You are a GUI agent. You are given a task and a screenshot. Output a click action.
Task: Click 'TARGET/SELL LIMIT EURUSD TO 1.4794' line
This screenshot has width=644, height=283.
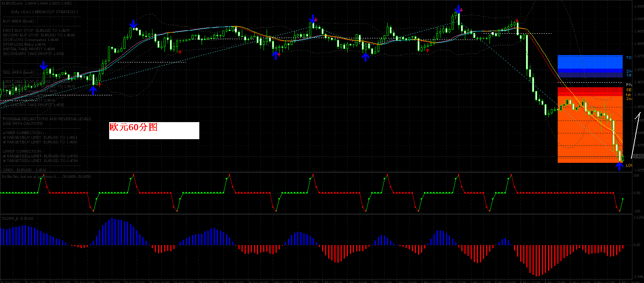tap(40, 161)
